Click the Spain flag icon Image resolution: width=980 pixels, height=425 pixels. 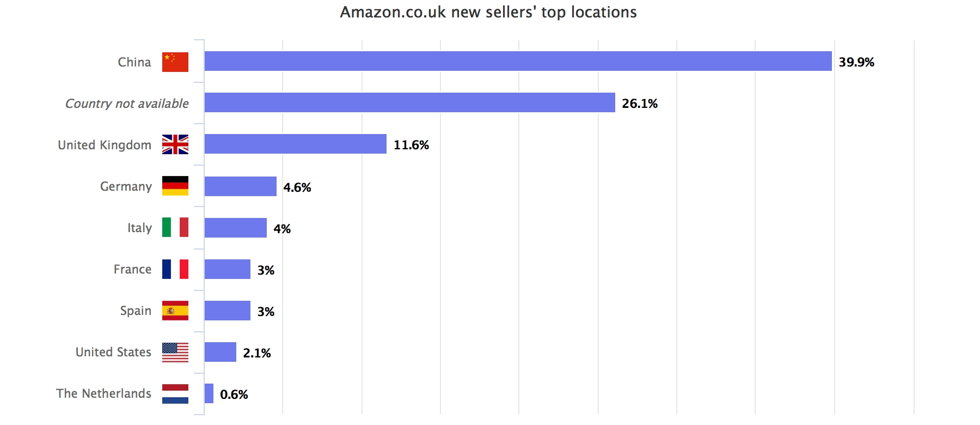[175, 311]
